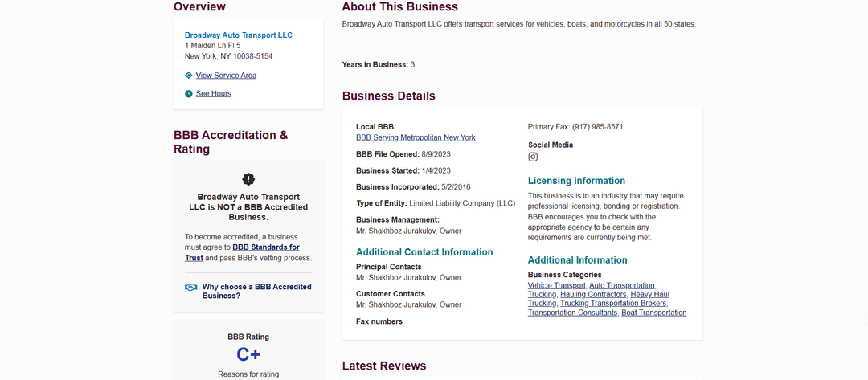This screenshot has height=380, width=868.
Task: Click the BBB Rating label
Action: (x=248, y=337)
